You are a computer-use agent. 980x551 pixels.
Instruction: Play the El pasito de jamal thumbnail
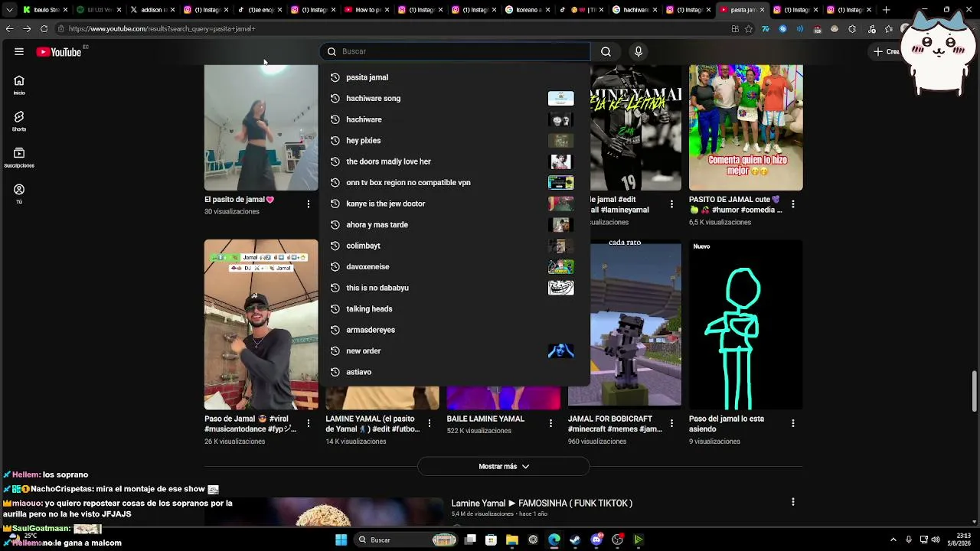tap(261, 127)
